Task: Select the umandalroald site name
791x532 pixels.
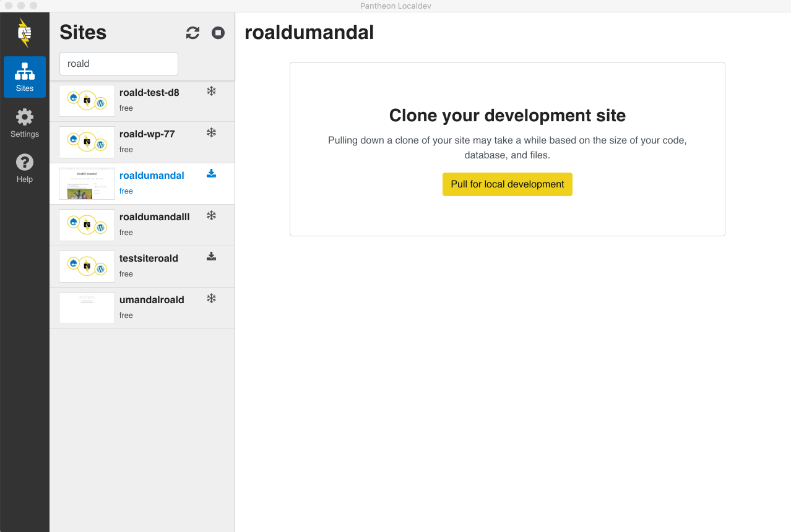Action: pyautogui.click(x=152, y=300)
